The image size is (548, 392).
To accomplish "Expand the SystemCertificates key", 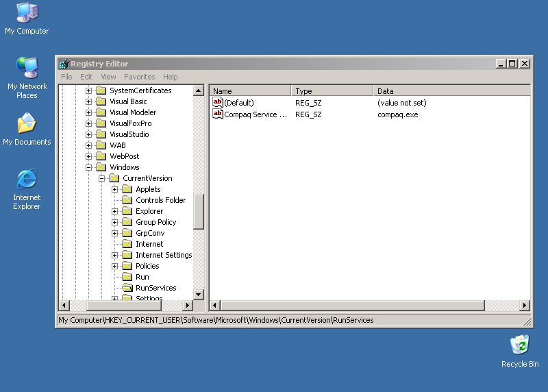I will (x=88, y=91).
